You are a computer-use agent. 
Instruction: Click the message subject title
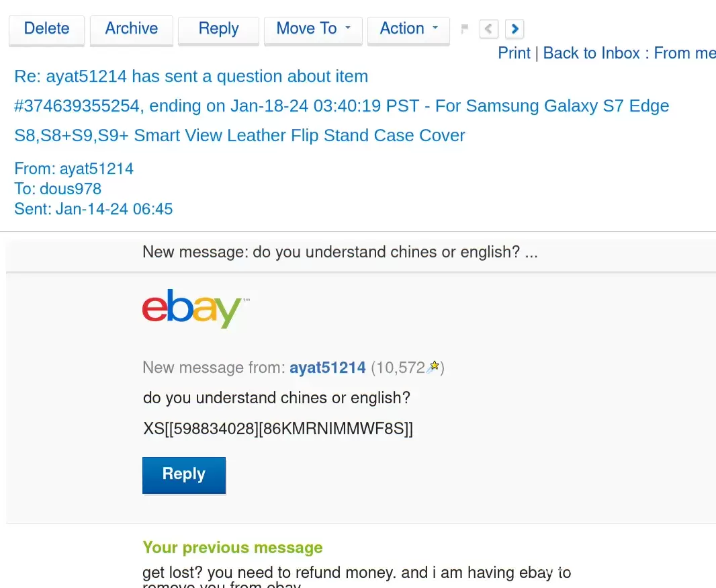pyautogui.click(x=191, y=77)
